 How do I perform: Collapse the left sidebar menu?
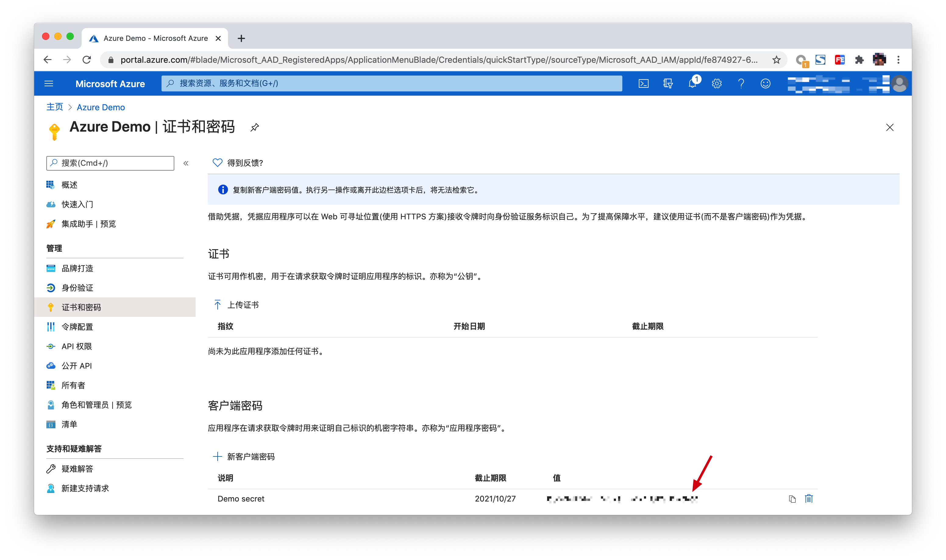click(x=186, y=163)
